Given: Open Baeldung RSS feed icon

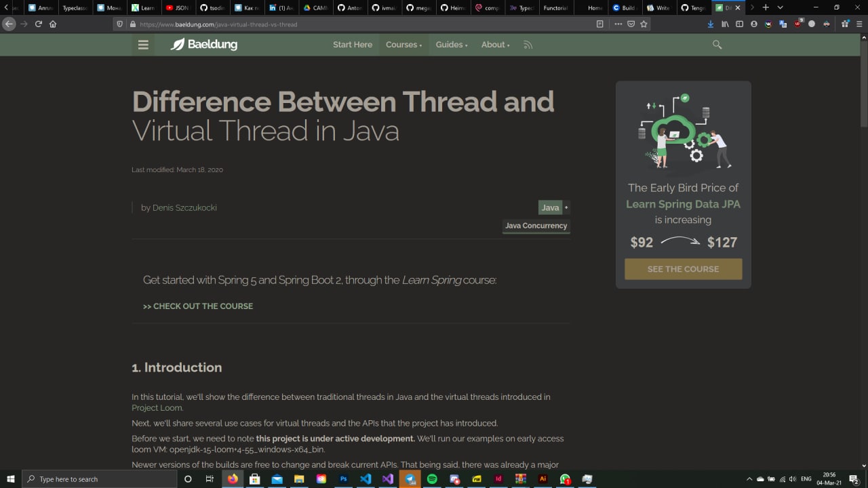Looking at the screenshot, I should click(528, 45).
